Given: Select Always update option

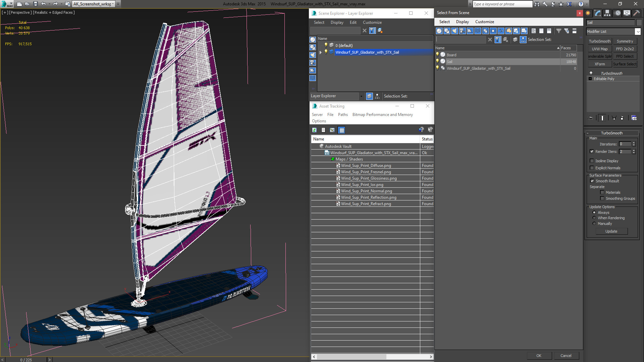Looking at the screenshot, I should pos(594,213).
